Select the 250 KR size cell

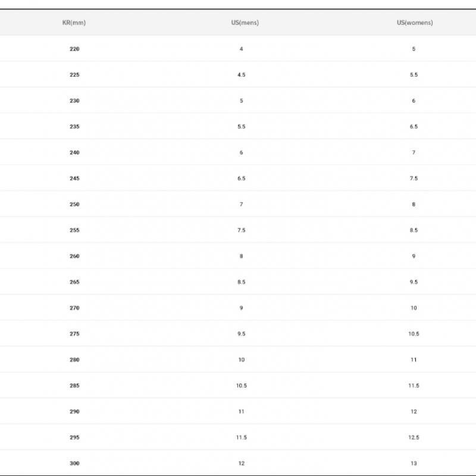click(74, 204)
